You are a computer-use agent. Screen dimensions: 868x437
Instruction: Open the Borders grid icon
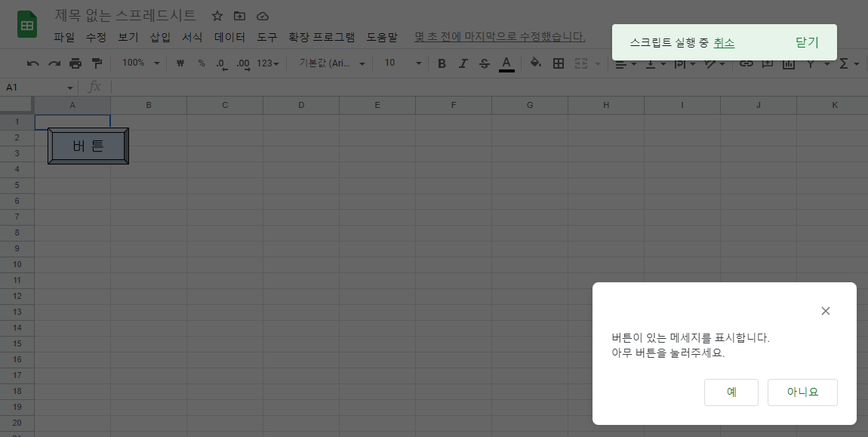pyautogui.click(x=559, y=63)
